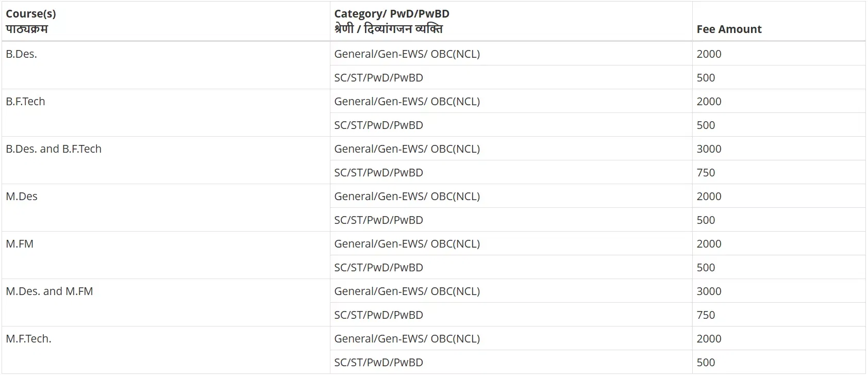Click the General category cell for B.Des.
The height and width of the screenshot is (375, 868).
pyautogui.click(x=407, y=54)
